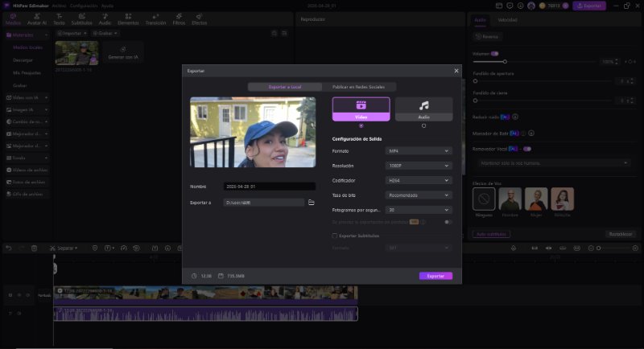Open the Grabar dropdown in media panel
The width and height of the screenshot is (644, 349).
pos(105,33)
